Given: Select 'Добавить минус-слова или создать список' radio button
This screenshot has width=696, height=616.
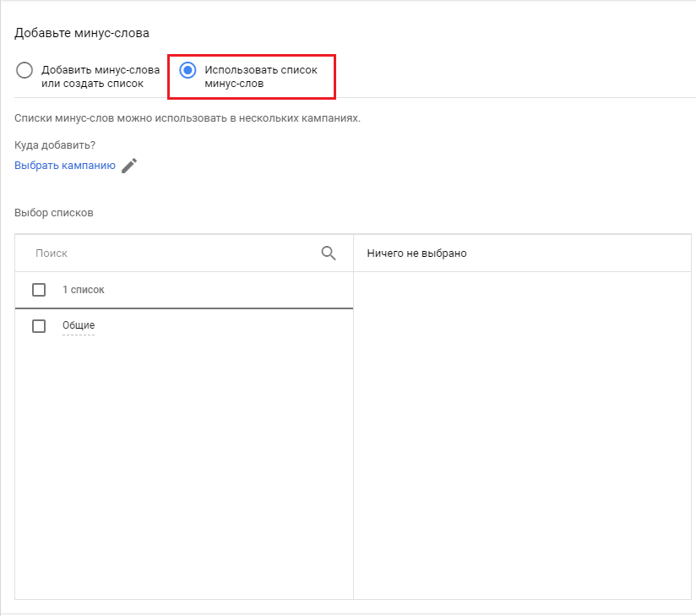Looking at the screenshot, I should [x=24, y=70].
